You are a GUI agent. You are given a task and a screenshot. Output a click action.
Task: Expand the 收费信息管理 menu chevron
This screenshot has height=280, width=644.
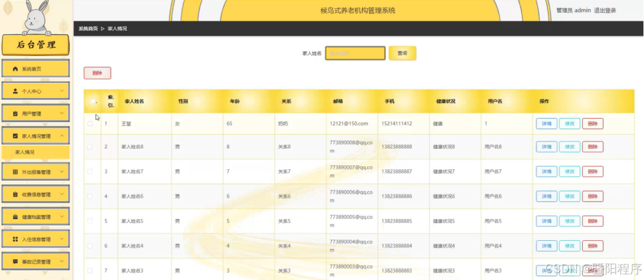pos(62,194)
